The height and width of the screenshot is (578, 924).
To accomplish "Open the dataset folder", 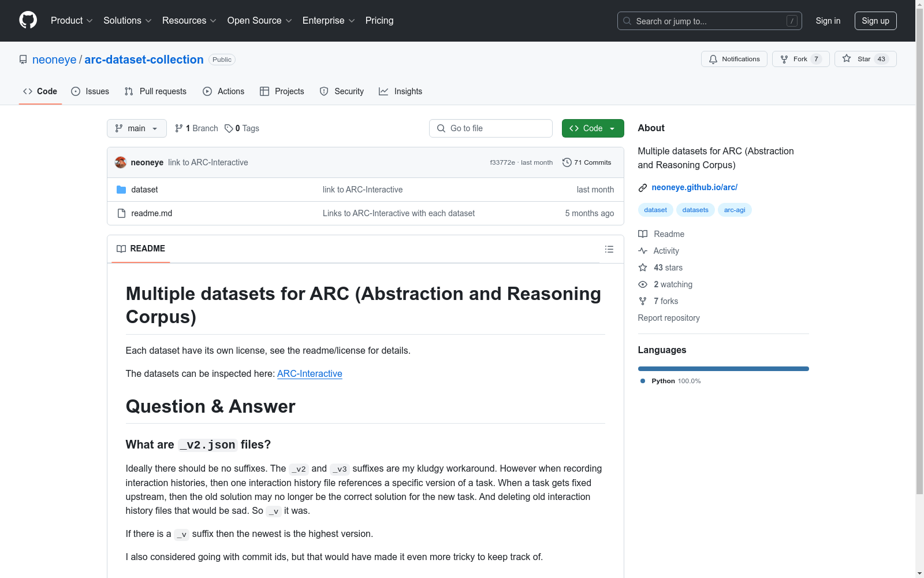I will point(144,190).
